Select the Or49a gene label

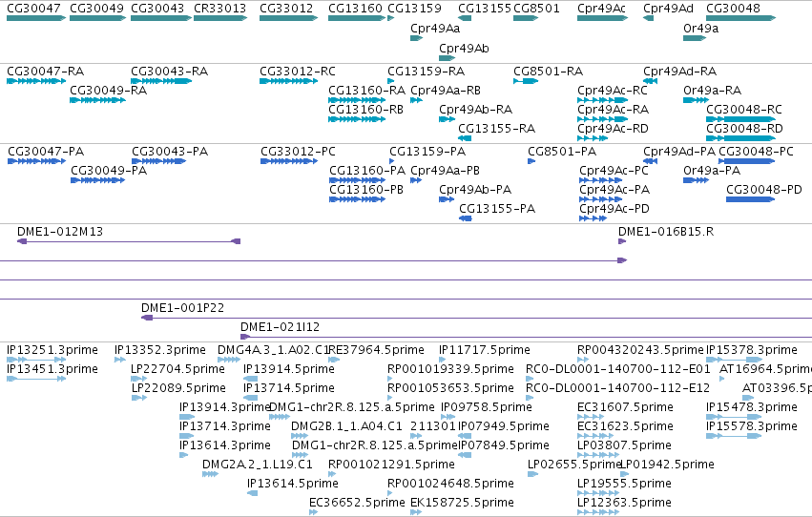(x=700, y=28)
